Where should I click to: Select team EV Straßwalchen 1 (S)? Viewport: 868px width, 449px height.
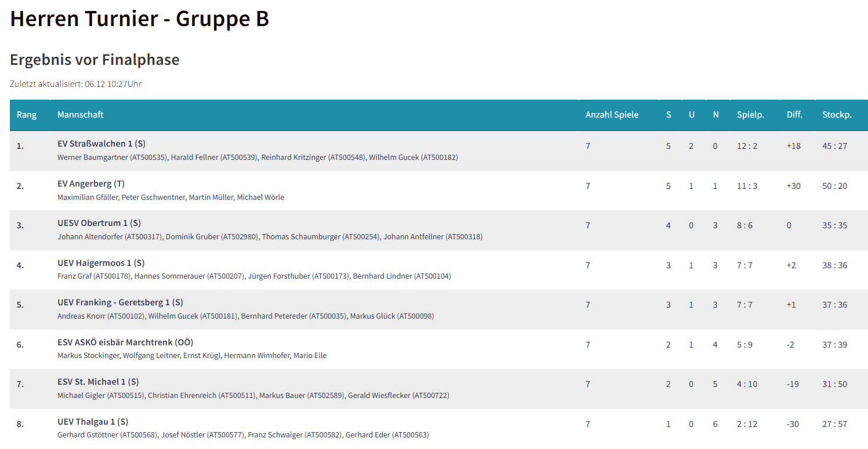pyautogui.click(x=101, y=144)
